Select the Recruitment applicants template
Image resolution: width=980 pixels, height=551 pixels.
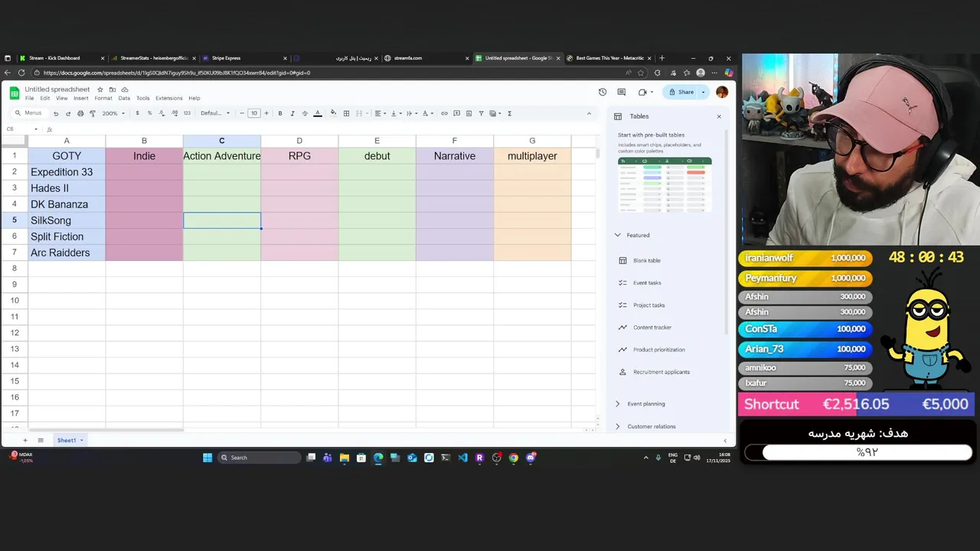coord(661,372)
